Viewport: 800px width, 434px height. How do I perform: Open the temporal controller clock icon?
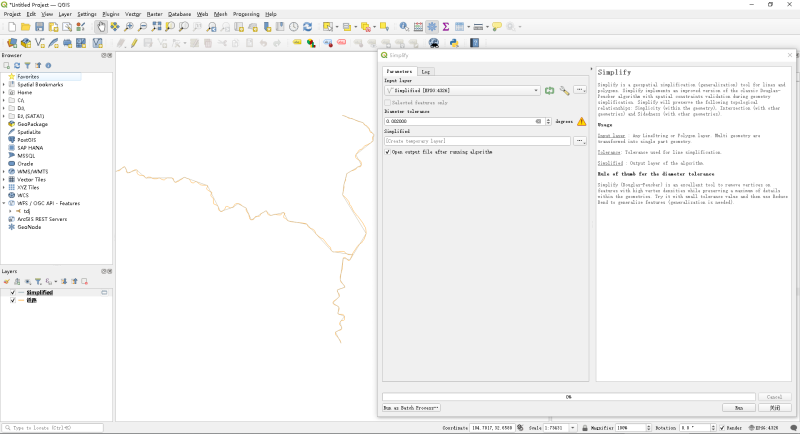[293, 27]
